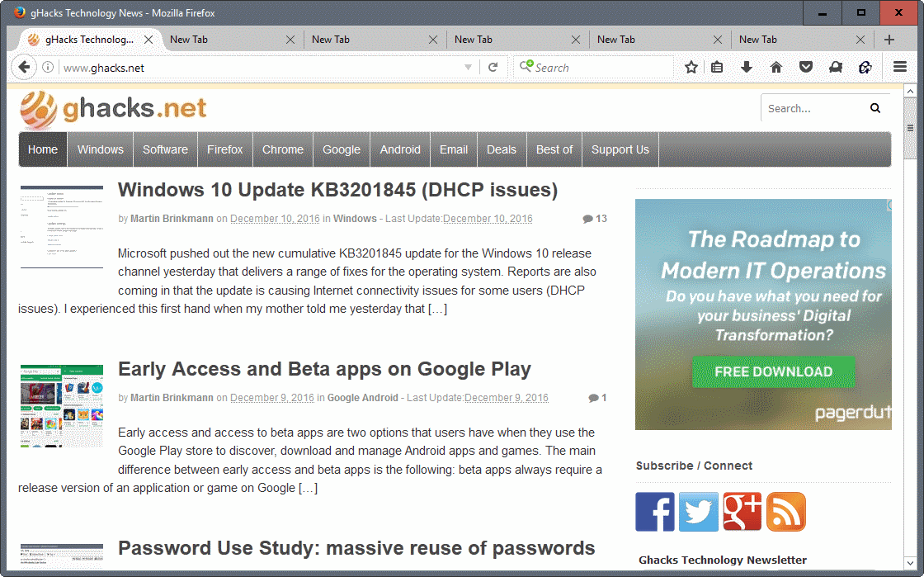Open the chat bubble toolbar icon

pos(836,67)
